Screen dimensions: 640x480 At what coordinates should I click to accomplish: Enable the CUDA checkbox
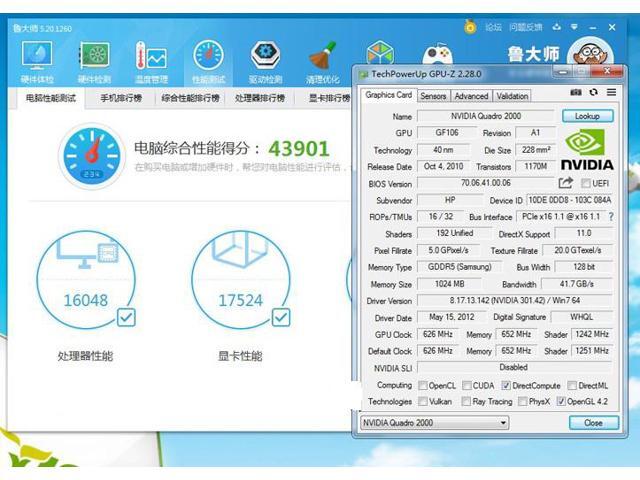pyautogui.click(x=467, y=385)
